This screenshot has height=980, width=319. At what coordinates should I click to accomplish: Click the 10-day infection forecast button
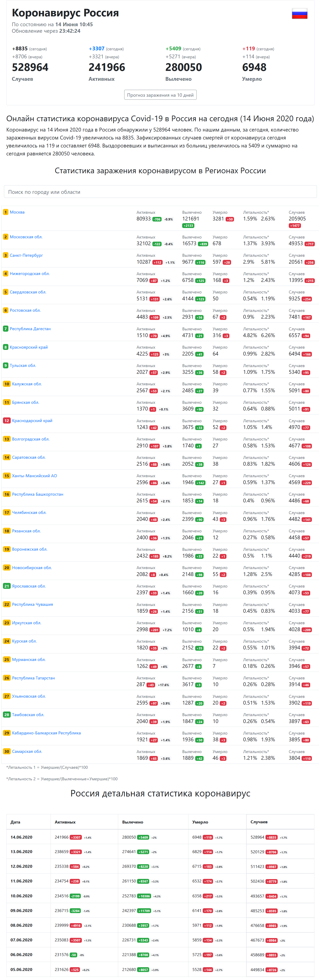[160, 95]
